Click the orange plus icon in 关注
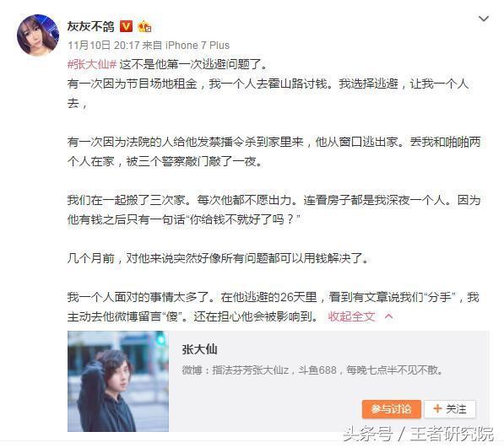Viewport: 504px width, 448px height. coord(437,408)
